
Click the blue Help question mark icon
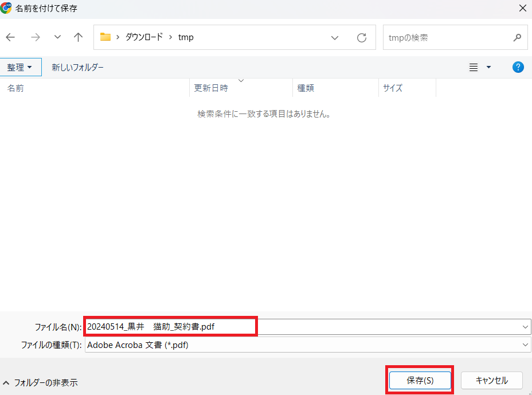[x=518, y=67]
